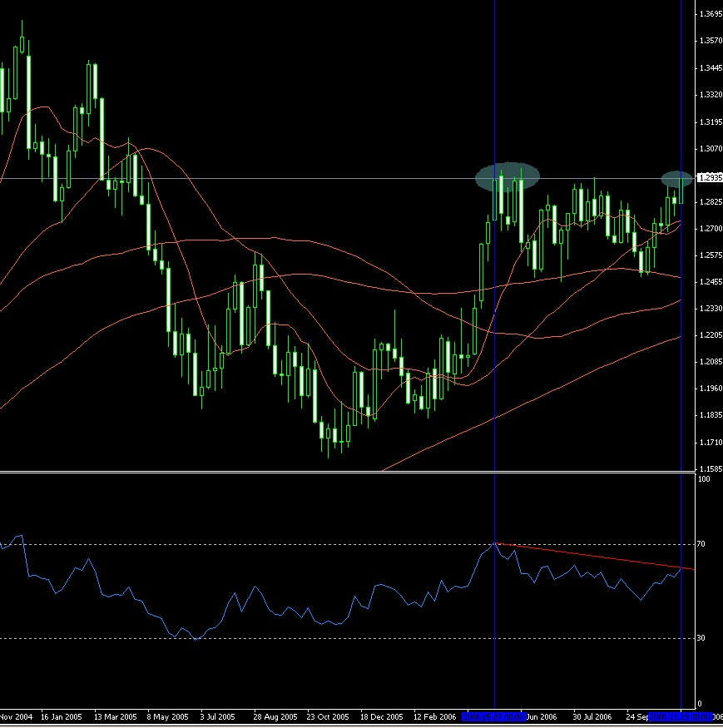Image resolution: width=723 pixels, height=728 pixels.
Task: Click the 1.3320 price level label
Action: [x=711, y=95]
